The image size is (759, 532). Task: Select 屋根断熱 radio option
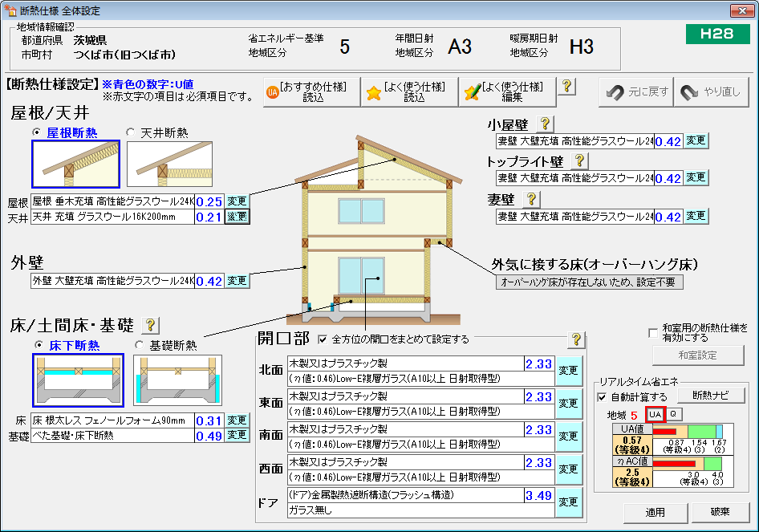[36, 132]
